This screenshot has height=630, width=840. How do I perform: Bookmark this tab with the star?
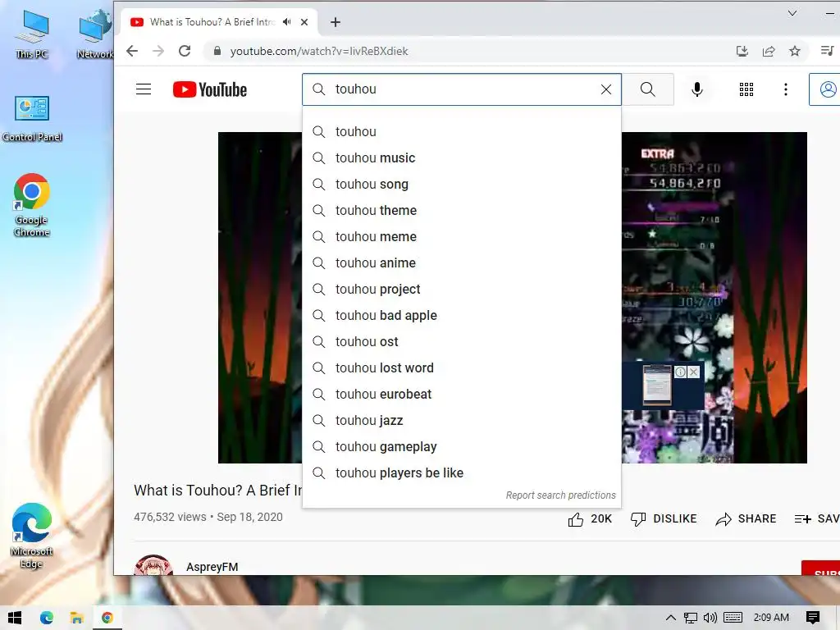[x=795, y=51]
